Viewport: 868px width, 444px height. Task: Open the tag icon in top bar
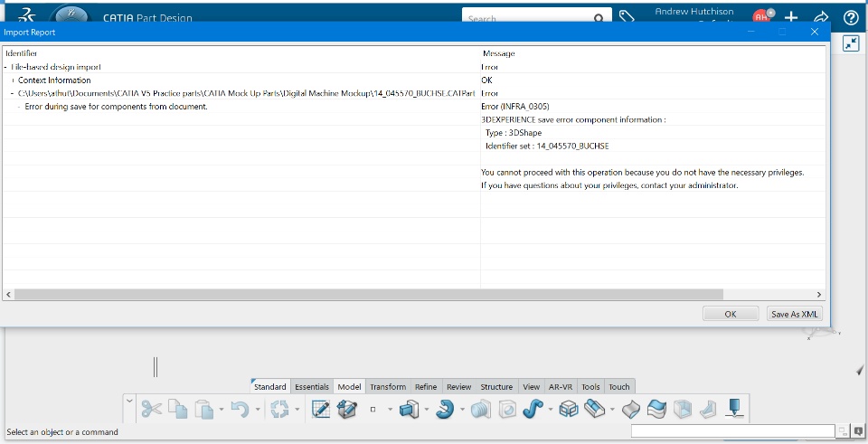[626, 16]
